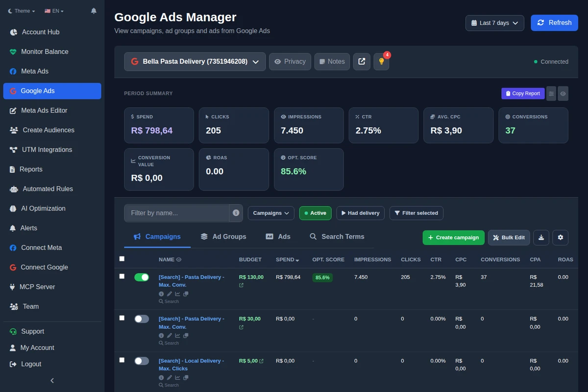The width and height of the screenshot is (588, 392).
Task: Toggle the period summary eye visibility button
Action: coord(563,94)
